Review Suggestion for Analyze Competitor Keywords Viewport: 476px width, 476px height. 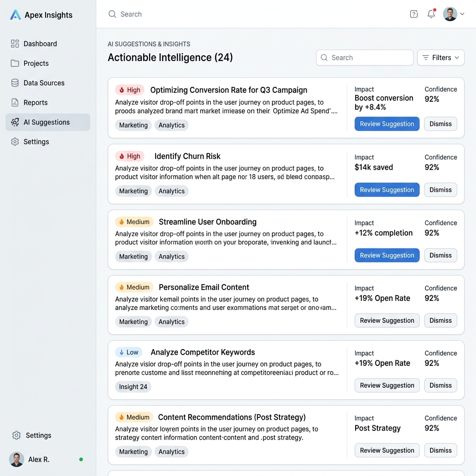[387, 385]
